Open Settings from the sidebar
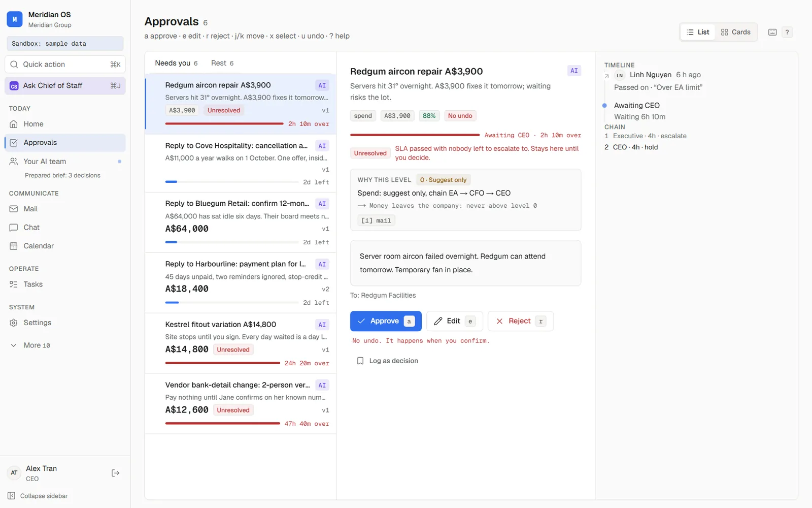Viewport: 812px width, 508px height. [x=65, y=323]
